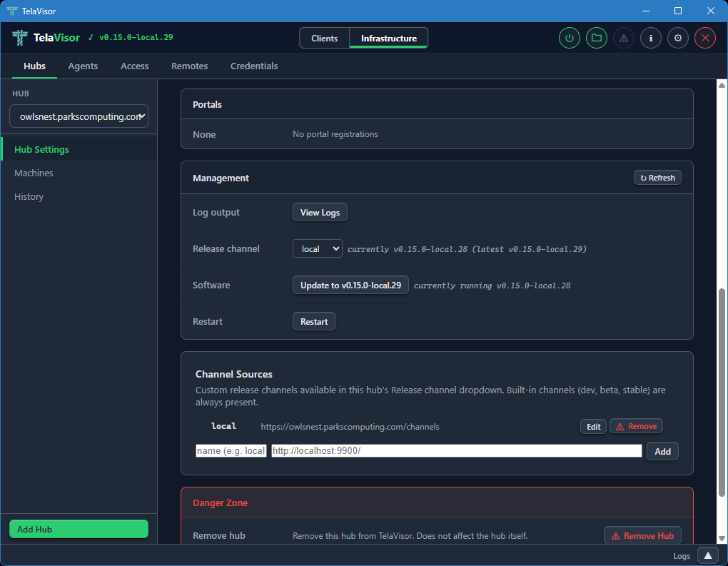Open the info icon in header
728x566 pixels.
point(651,38)
